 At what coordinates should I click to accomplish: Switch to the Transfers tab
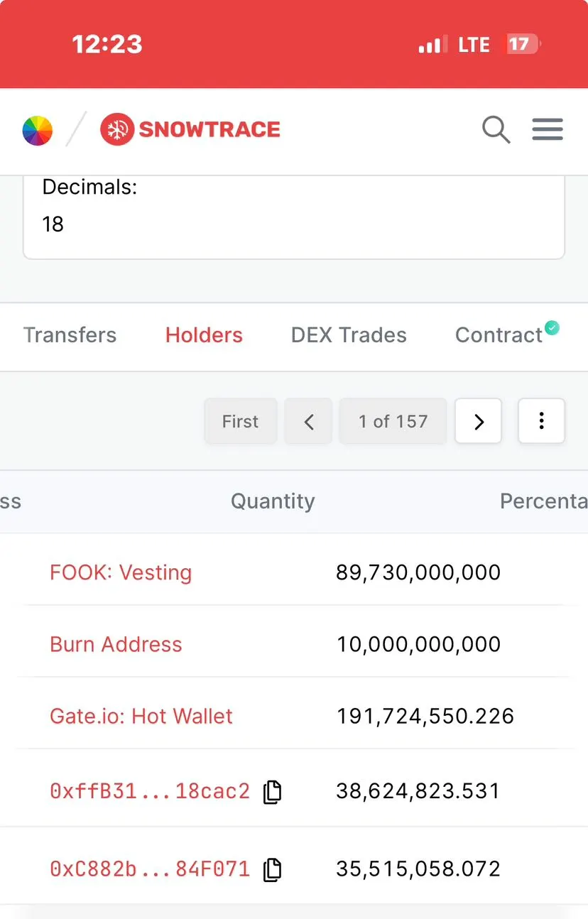click(x=70, y=335)
